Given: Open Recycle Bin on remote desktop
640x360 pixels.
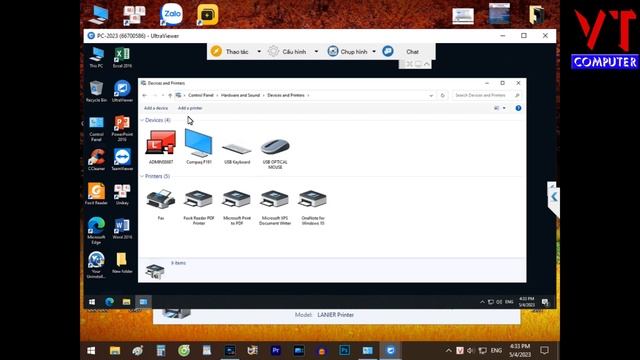Looking at the screenshot, I should [x=96, y=91].
